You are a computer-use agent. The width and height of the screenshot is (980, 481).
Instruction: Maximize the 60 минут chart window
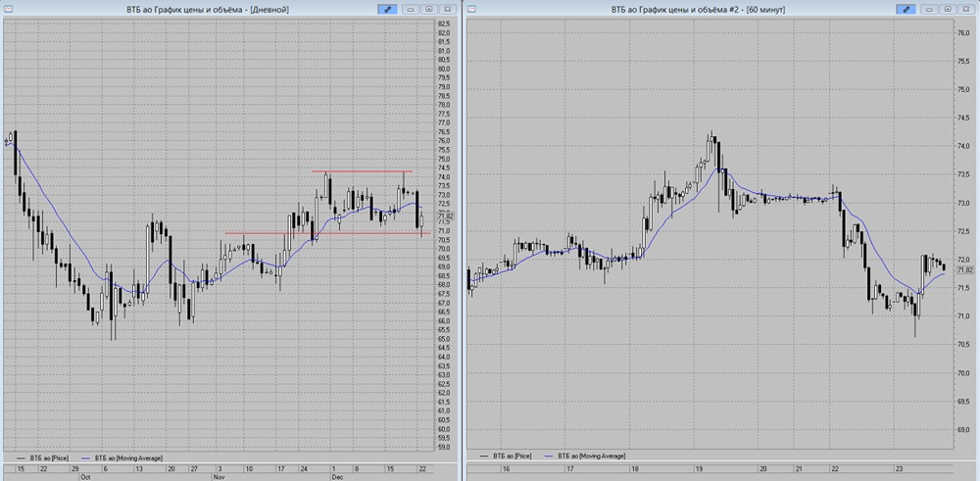(947, 8)
